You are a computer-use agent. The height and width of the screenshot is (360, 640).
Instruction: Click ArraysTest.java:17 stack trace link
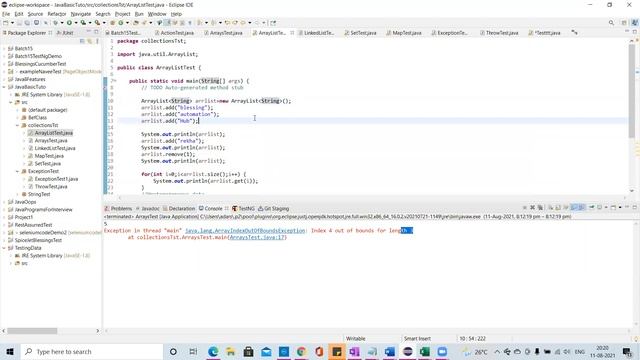pyautogui.click(x=257, y=237)
